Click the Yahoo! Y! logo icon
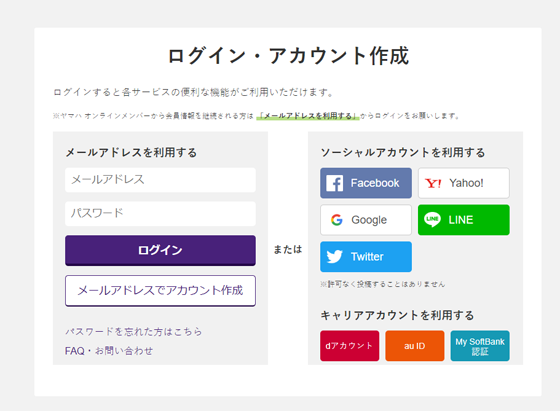The image size is (560, 411). (433, 184)
